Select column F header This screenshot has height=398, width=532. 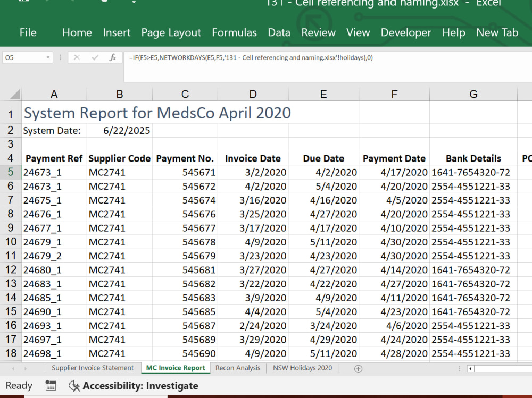[394, 94]
